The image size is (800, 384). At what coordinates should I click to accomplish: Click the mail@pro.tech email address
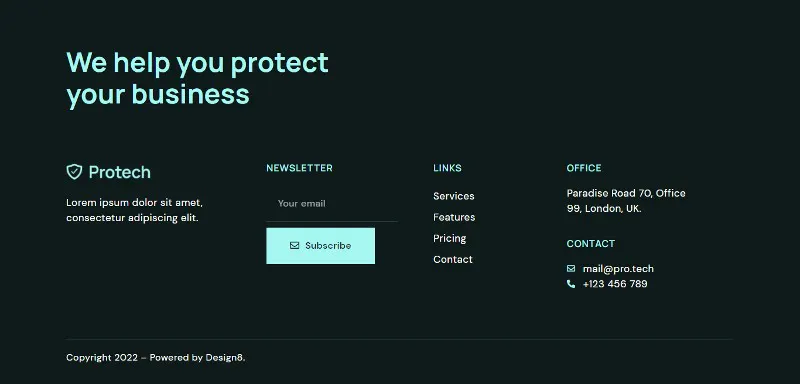pos(618,269)
